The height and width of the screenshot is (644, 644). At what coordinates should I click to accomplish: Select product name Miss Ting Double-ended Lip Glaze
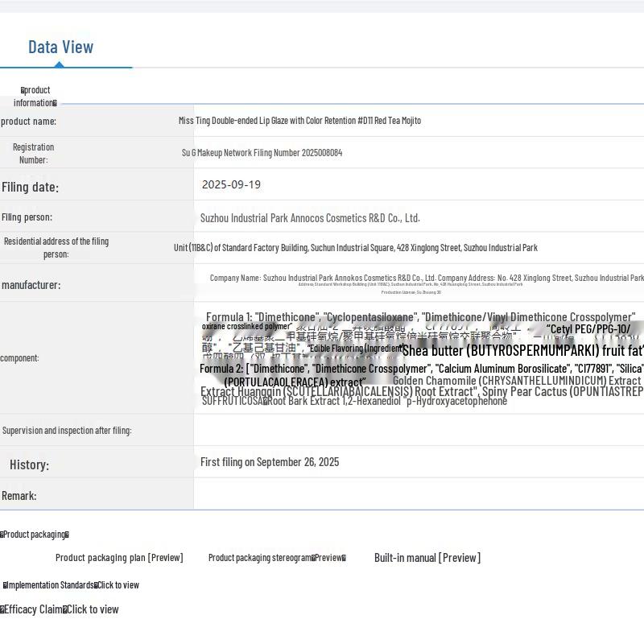tap(299, 121)
